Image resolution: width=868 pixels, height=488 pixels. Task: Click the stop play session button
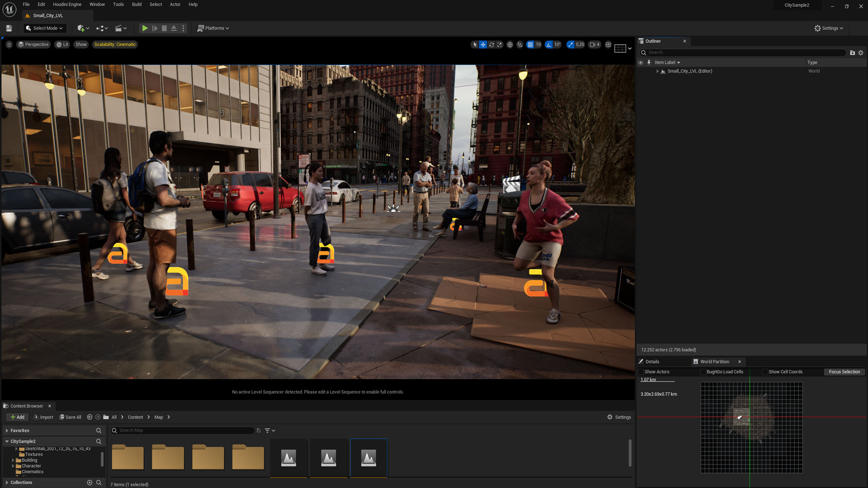[164, 28]
